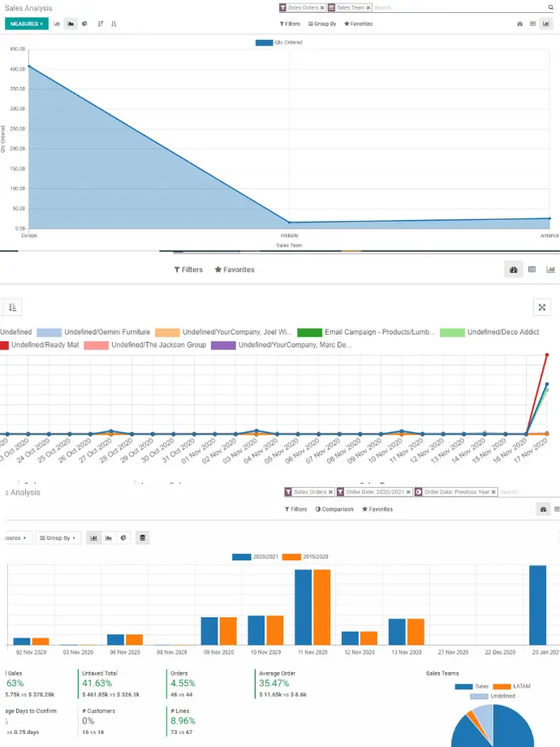Viewport: 560px width, 747px height.
Task: Toggle Undefined/Deco Addict legend entry
Action: point(489,332)
